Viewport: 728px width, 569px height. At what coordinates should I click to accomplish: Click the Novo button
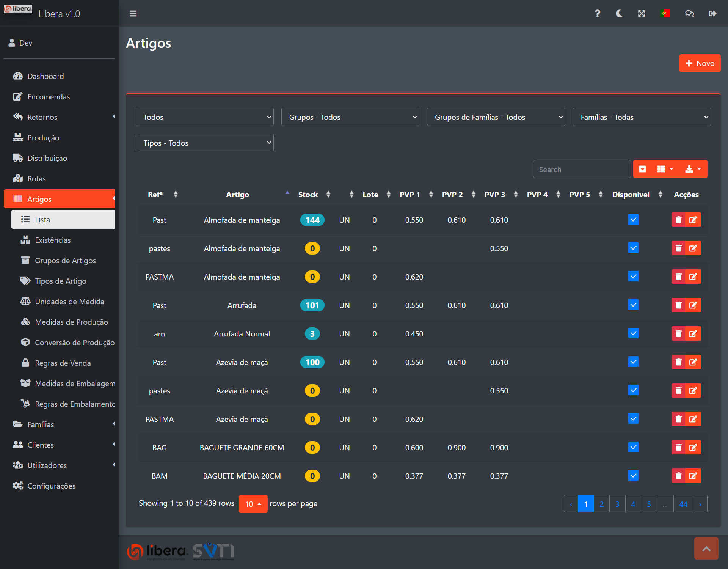[x=700, y=63]
